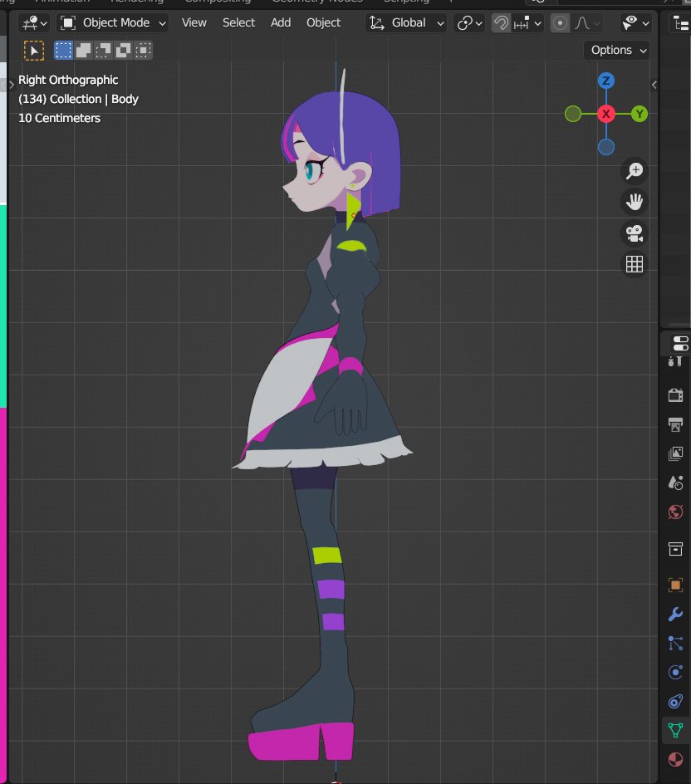Open the Object properties tab
This screenshot has height=784, width=691.
(675, 585)
